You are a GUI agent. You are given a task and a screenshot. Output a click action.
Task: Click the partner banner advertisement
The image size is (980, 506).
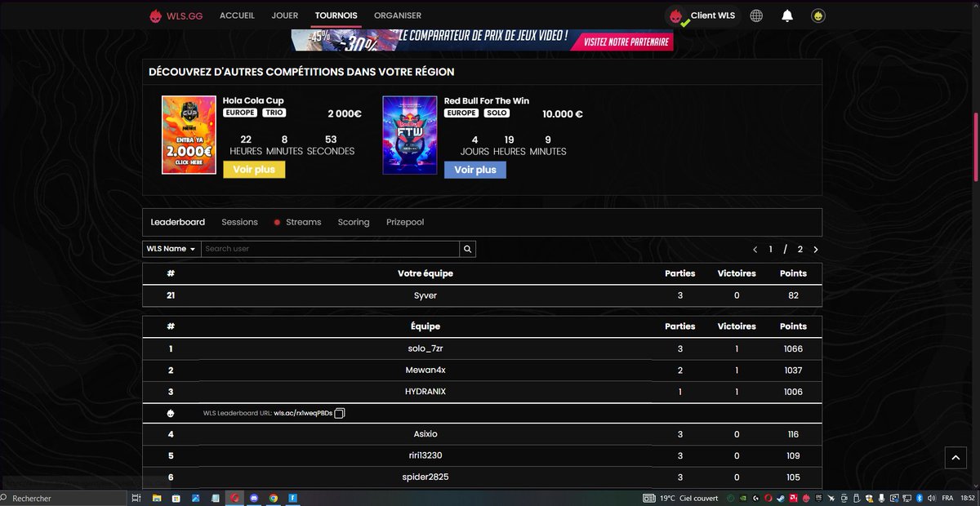coord(483,40)
